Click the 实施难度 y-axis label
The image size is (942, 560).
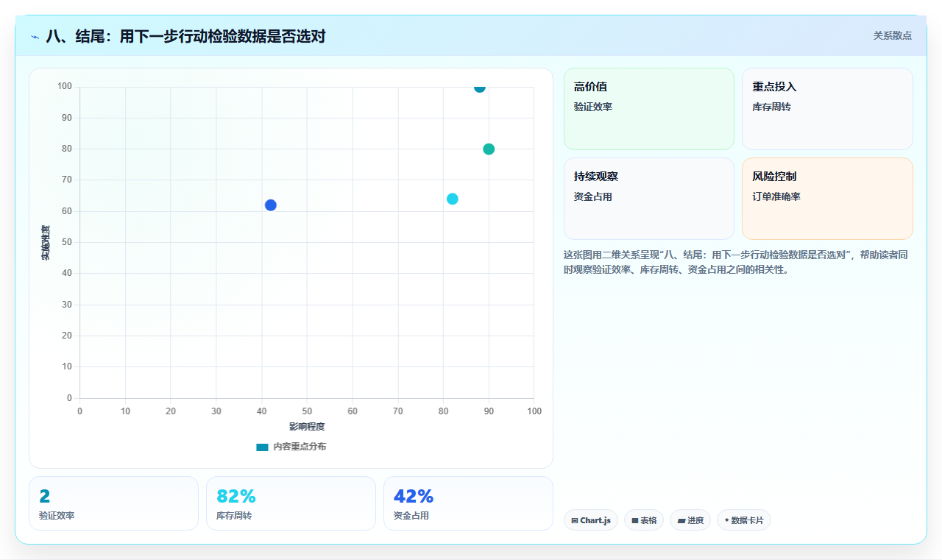46,242
